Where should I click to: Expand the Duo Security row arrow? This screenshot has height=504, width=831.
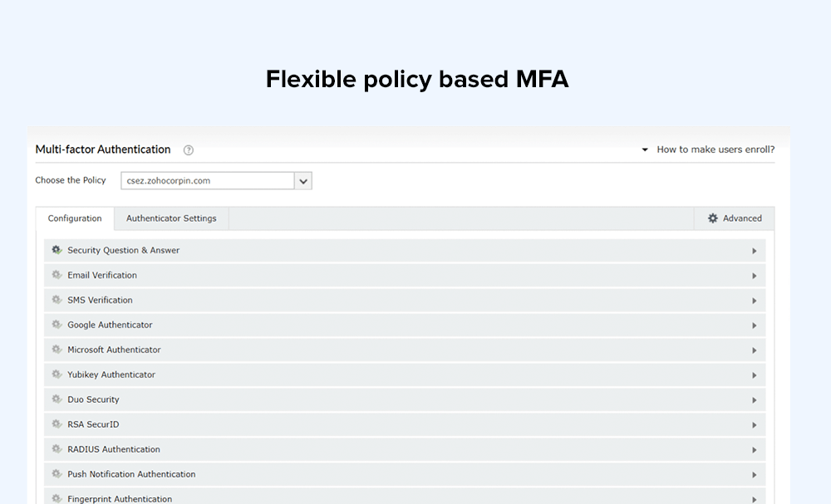[x=754, y=400]
